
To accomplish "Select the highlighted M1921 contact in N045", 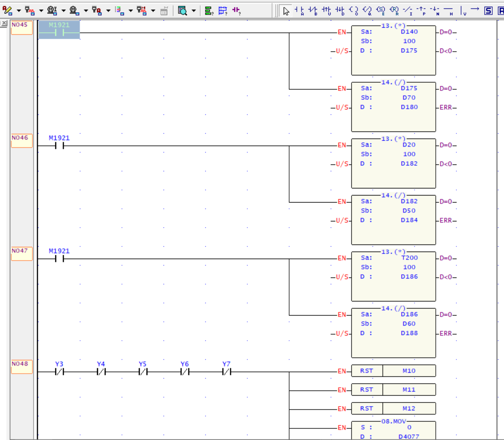I will point(59,30).
